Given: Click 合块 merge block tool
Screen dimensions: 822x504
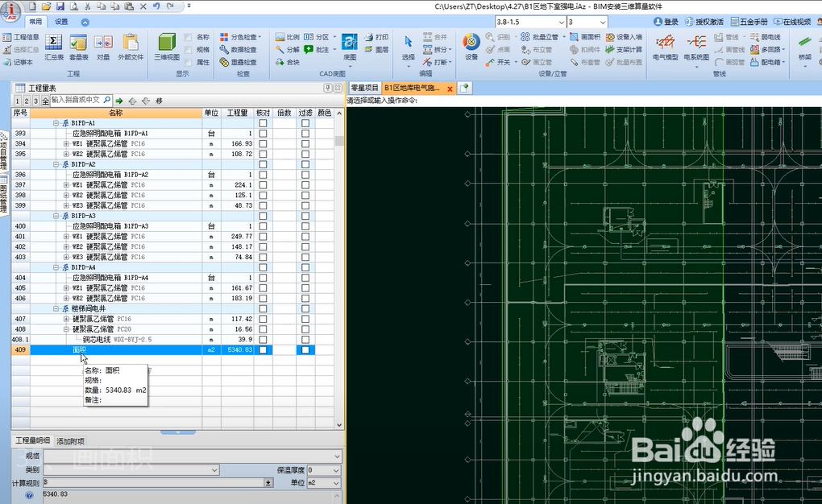Looking at the screenshot, I should pos(288,62).
